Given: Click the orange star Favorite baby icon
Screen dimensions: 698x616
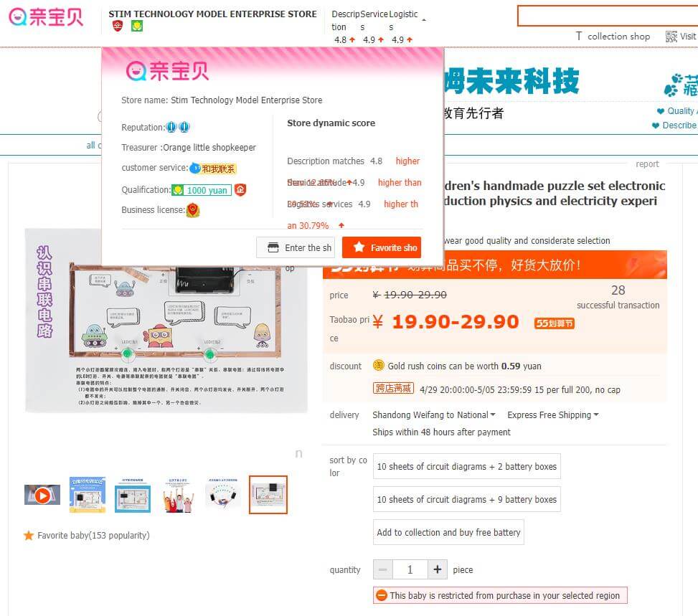Looking at the screenshot, I should coord(29,536).
